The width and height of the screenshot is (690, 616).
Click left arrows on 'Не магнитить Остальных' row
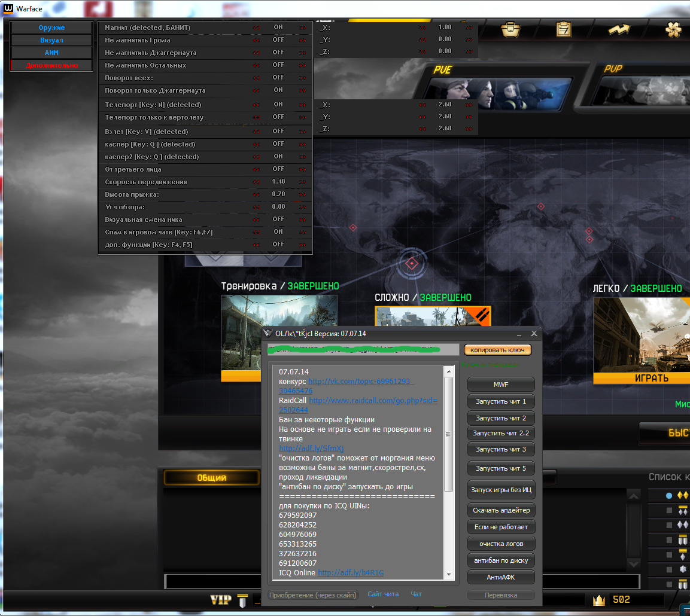coord(256,65)
